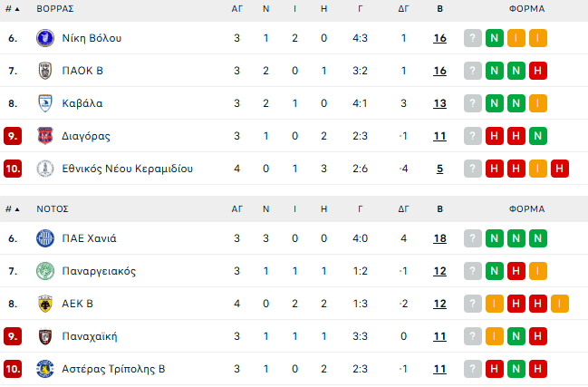Screen dimensions: 588x387
Task: Sort ΝΟΤΟΣ table by rank number column
Action: coord(10,208)
